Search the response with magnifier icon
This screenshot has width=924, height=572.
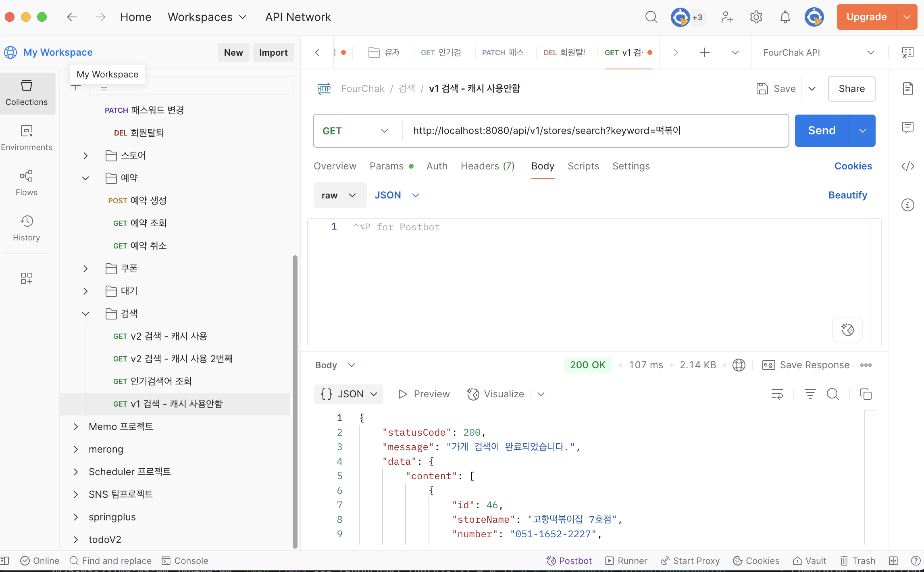[x=832, y=394]
